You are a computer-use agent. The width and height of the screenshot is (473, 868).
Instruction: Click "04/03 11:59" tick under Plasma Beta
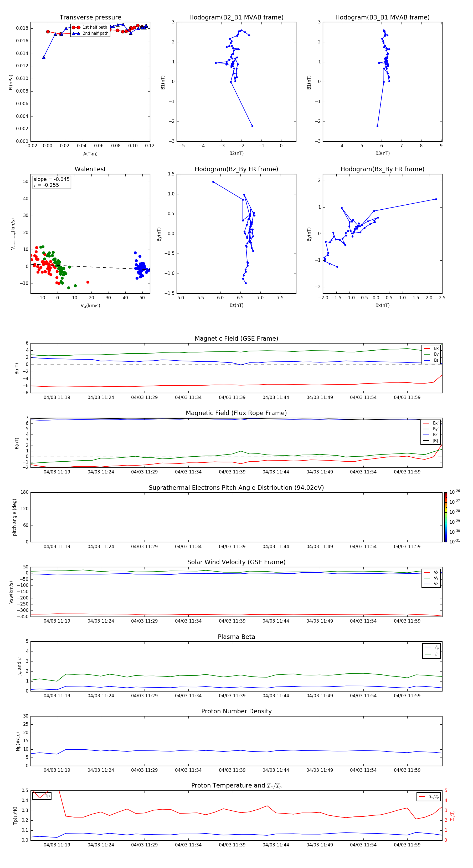click(407, 695)
